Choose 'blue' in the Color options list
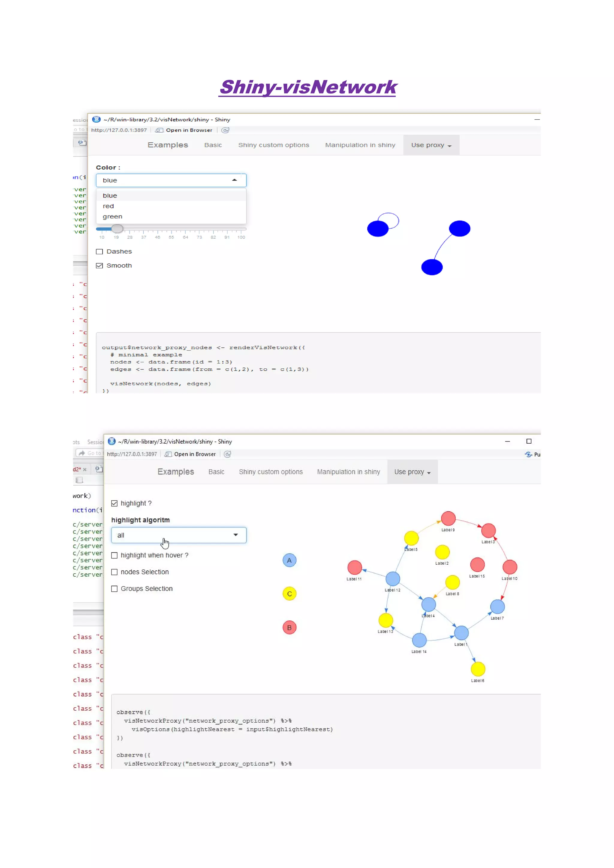 (x=171, y=195)
